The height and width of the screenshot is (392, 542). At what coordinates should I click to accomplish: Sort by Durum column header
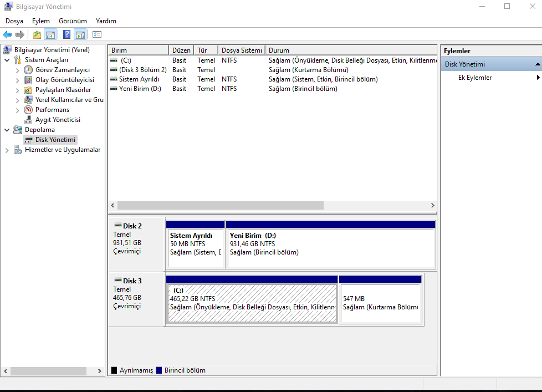click(351, 50)
